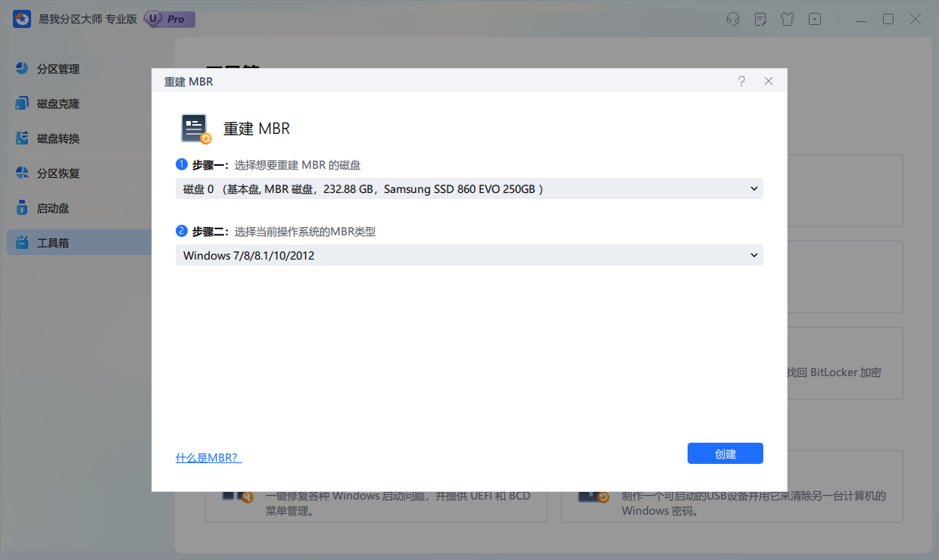Click the 磁盘克隆 icon in sidebar
Image resolution: width=939 pixels, height=560 pixels.
pyautogui.click(x=23, y=104)
